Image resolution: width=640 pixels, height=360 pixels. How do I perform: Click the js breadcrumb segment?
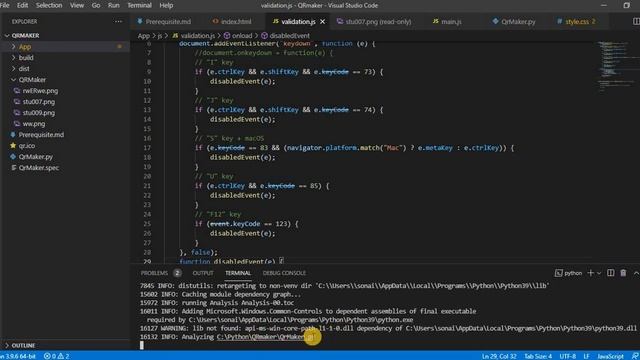click(160, 36)
